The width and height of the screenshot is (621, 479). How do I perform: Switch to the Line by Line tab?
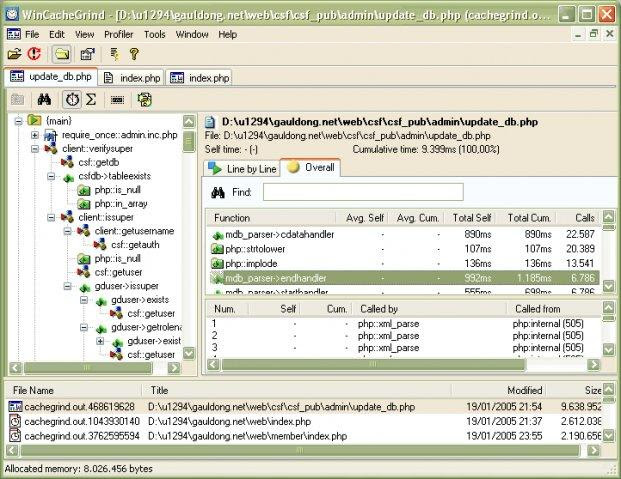pyautogui.click(x=242, y=169)
